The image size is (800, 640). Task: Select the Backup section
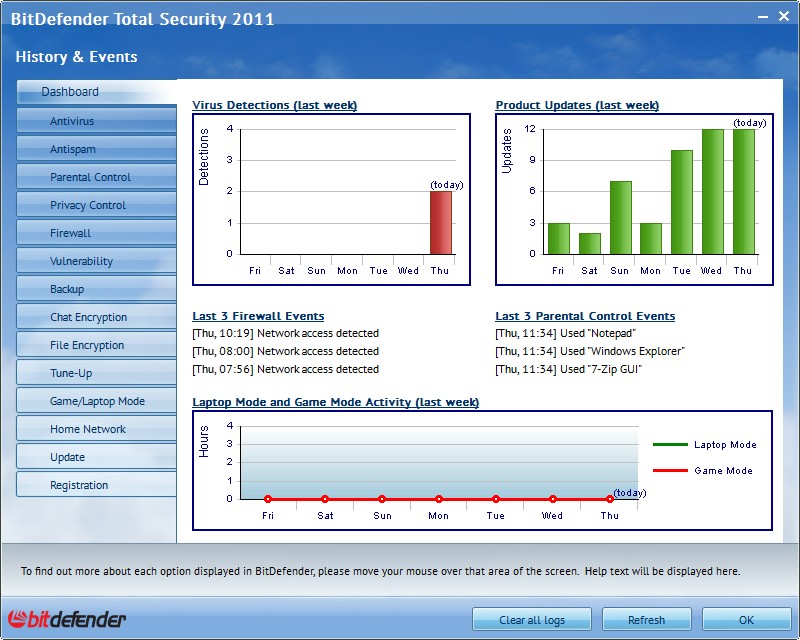pyautogui.click(x=97, y=289)
